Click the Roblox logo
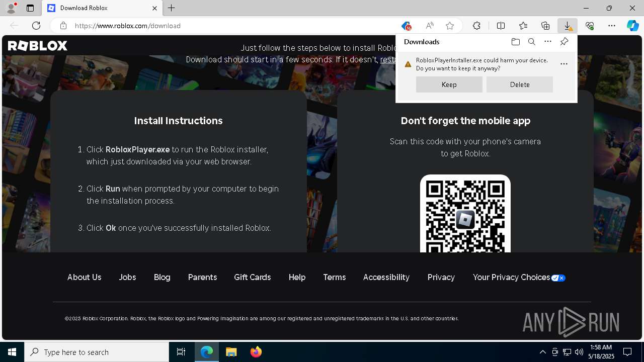This screenshot has width=644, height=362. pyautogui.click(x=38, y=46)
